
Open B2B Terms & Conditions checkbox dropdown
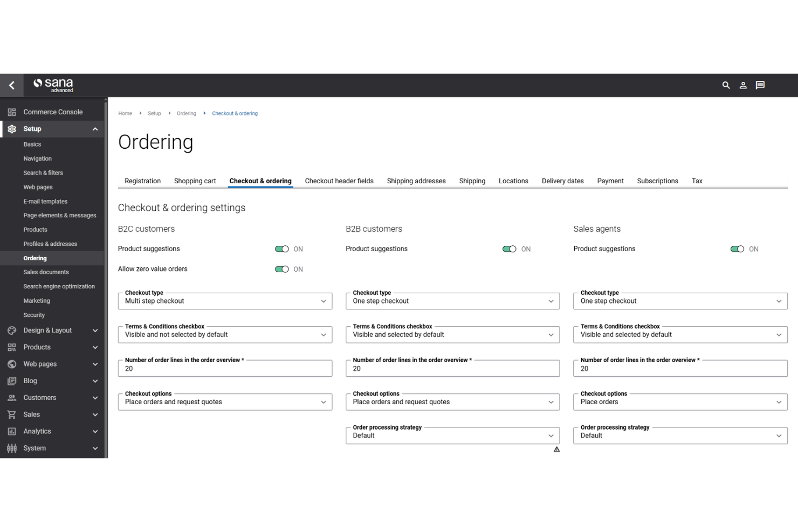pos(452,334)
